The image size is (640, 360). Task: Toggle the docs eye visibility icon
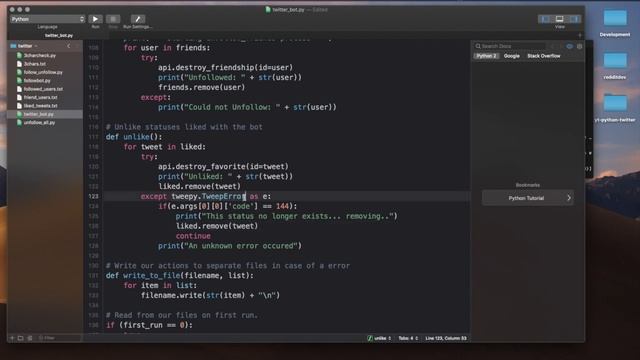coord(570,47)
